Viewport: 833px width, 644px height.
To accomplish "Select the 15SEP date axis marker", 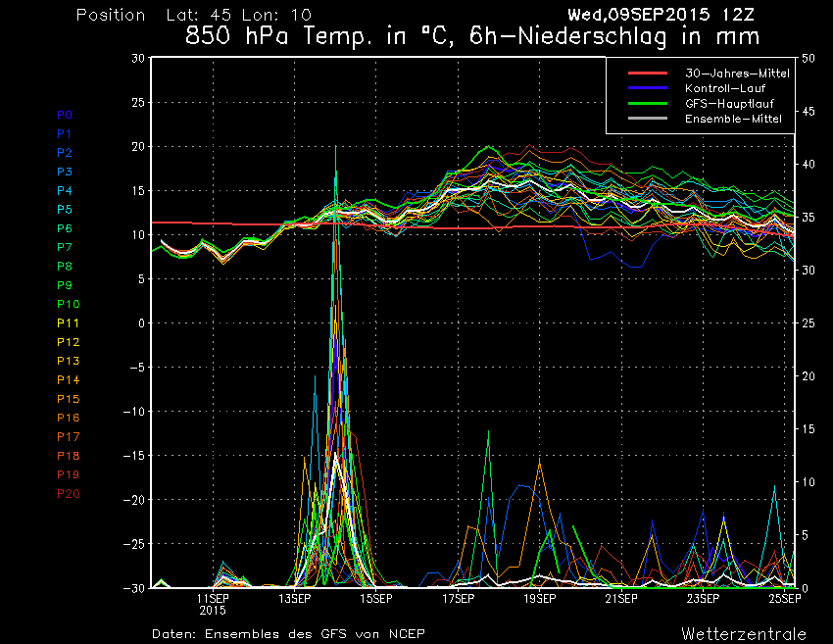I will 375,598.
